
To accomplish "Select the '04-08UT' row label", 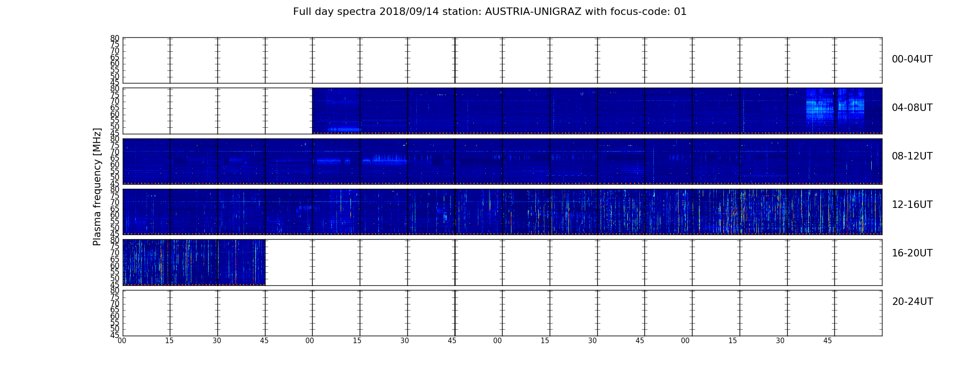I will (x=912, y=108).
